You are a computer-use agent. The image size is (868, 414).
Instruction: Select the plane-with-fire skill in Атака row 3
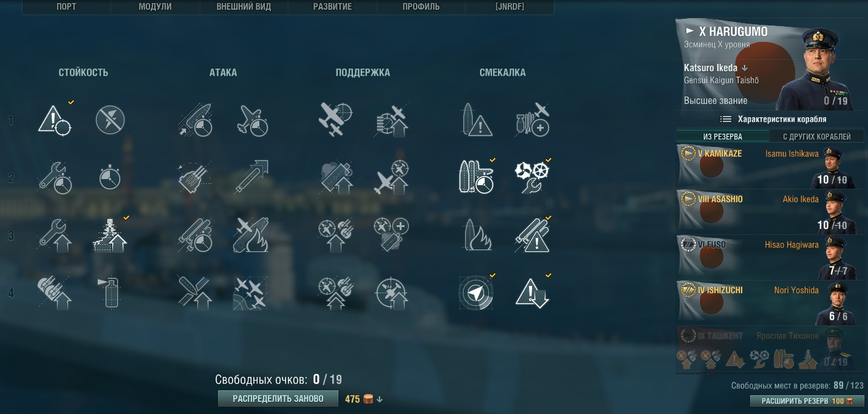click(250, 236)
